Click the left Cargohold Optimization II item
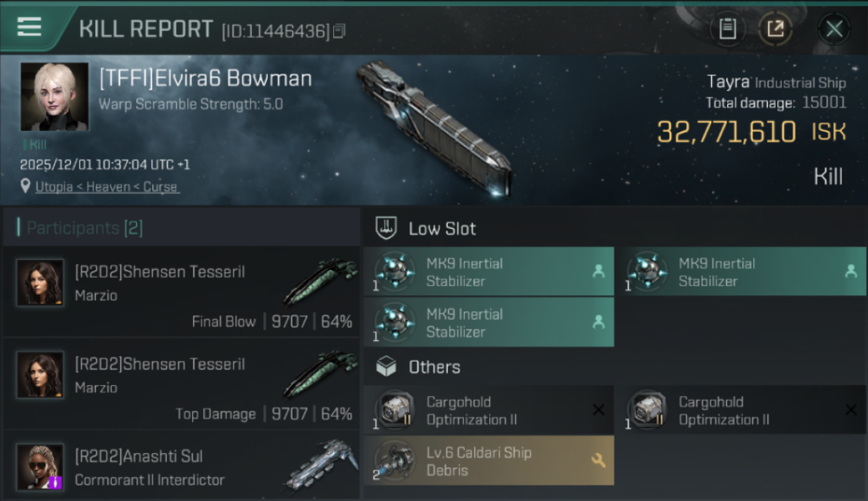 point(489,411)
